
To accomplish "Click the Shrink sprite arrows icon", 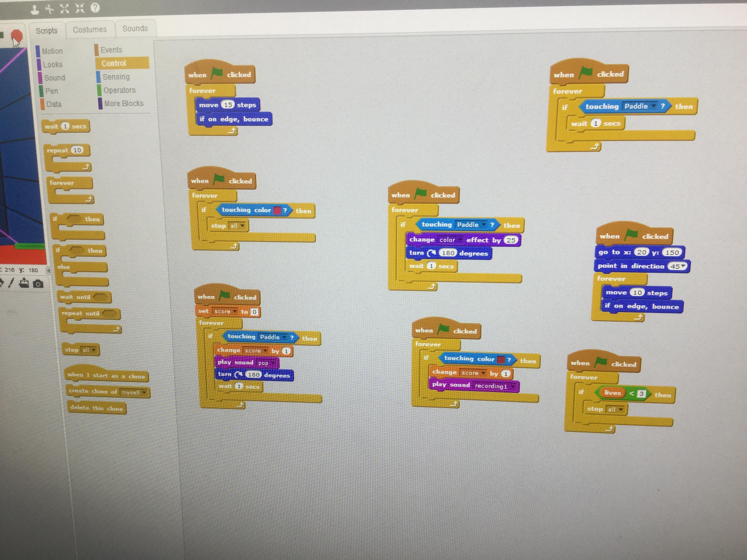I will [80, 8].
